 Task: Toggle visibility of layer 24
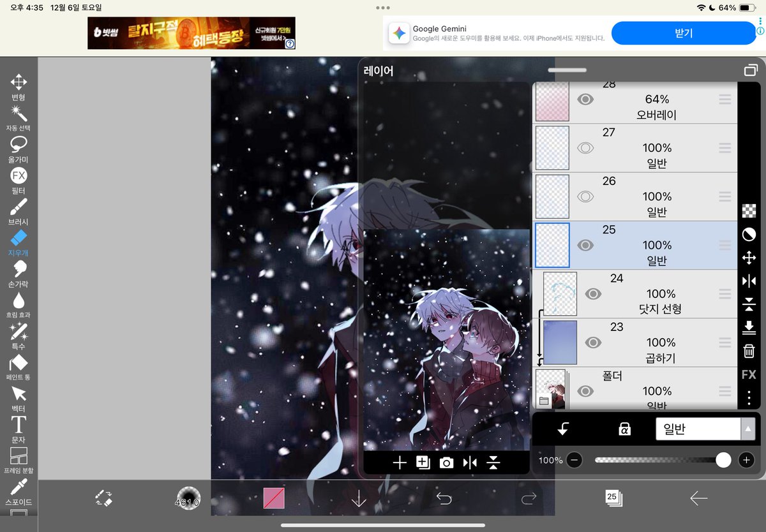tap(593, 293)
